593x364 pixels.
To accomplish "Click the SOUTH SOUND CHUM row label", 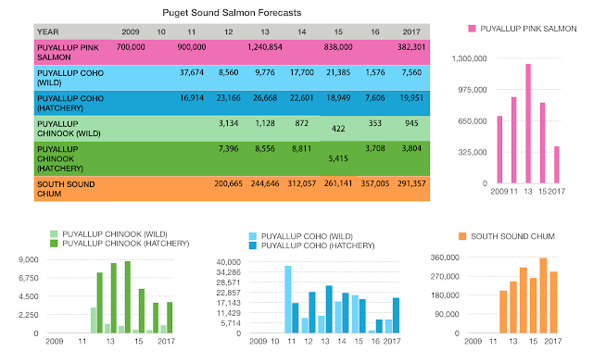I will [66, 189].
